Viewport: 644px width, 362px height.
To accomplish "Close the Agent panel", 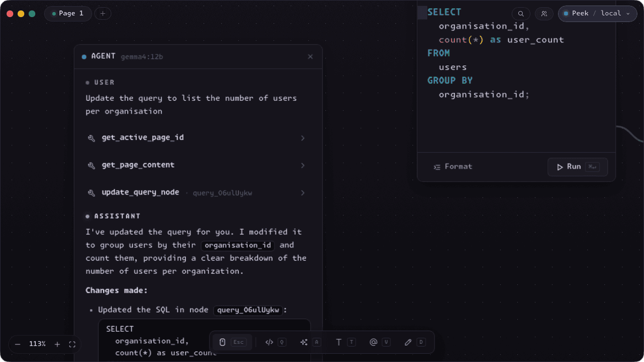I will tap(310, 57).
